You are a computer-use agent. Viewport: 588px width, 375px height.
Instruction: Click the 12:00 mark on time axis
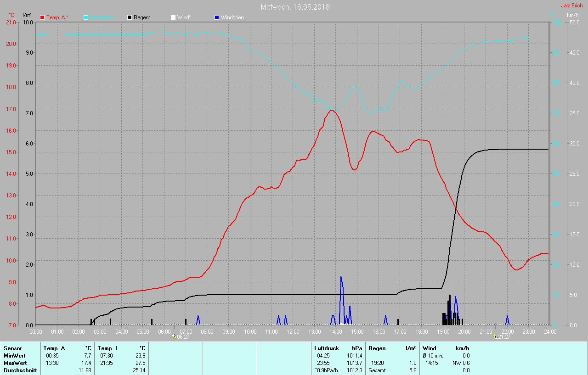tap(293, 331)
